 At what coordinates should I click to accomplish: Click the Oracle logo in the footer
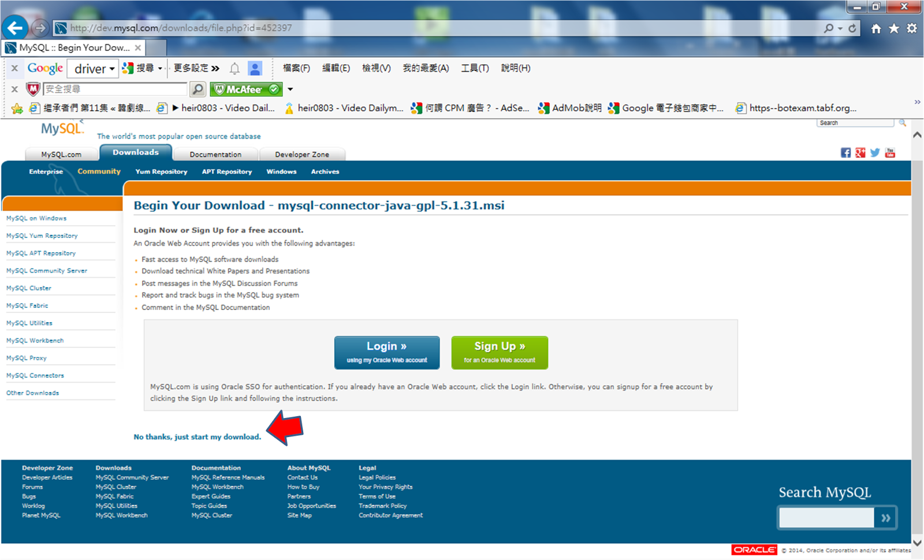754,550
